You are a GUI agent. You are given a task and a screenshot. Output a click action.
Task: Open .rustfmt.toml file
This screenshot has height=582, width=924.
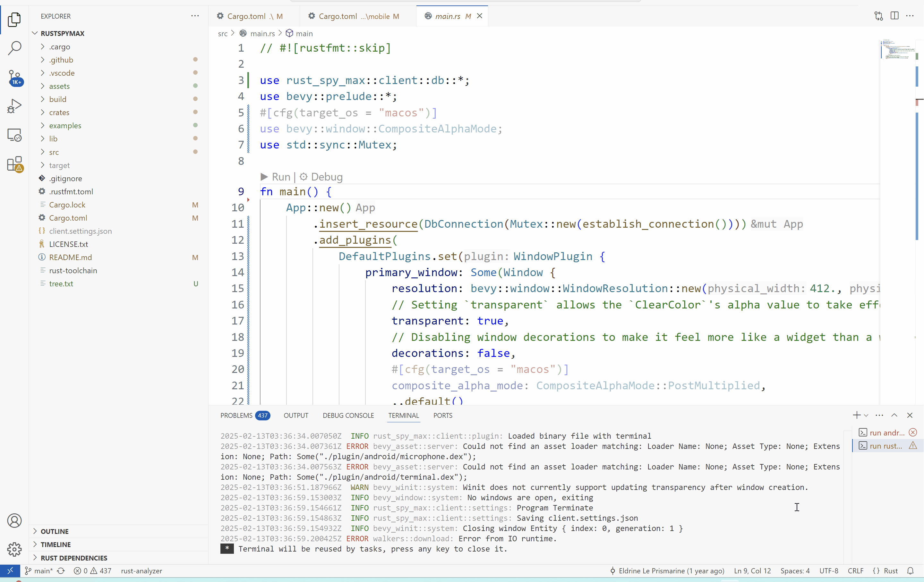(119, 191)
